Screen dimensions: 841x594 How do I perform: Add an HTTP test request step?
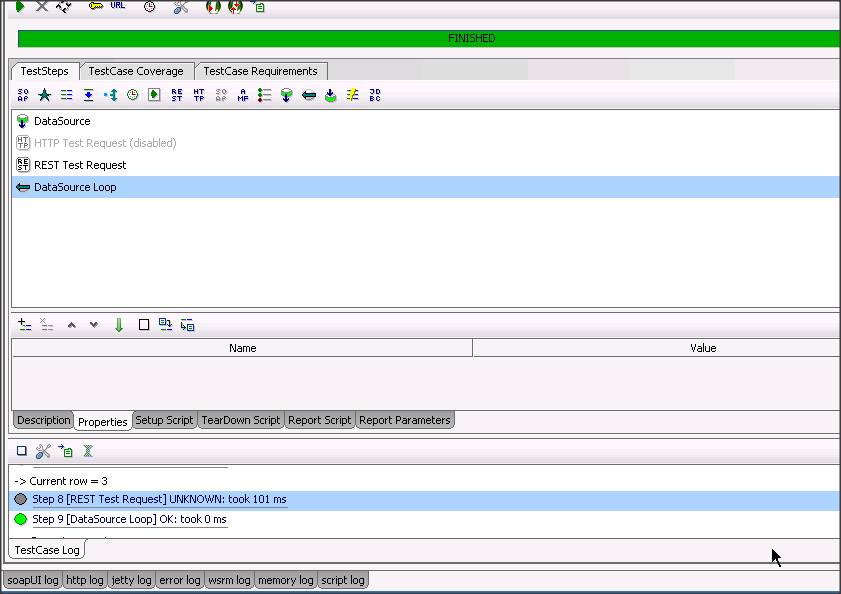click(199, 95)
